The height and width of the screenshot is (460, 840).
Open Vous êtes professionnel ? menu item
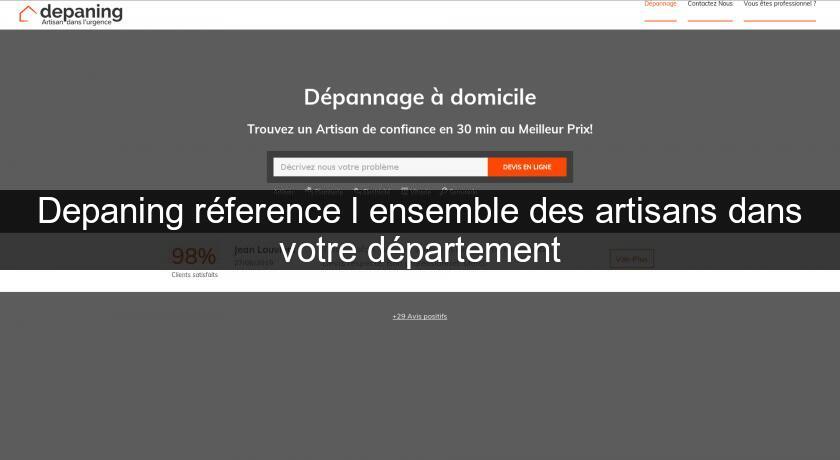(779, 4)
